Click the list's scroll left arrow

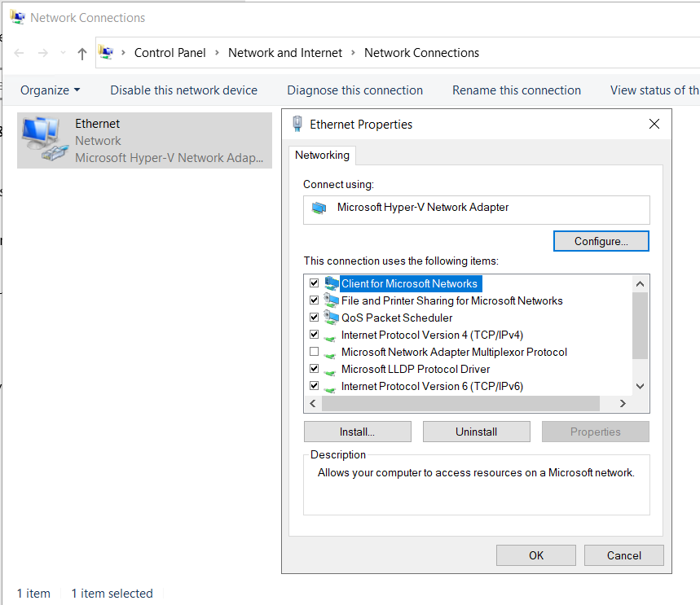pyautogui.click(x=313, y=403)
